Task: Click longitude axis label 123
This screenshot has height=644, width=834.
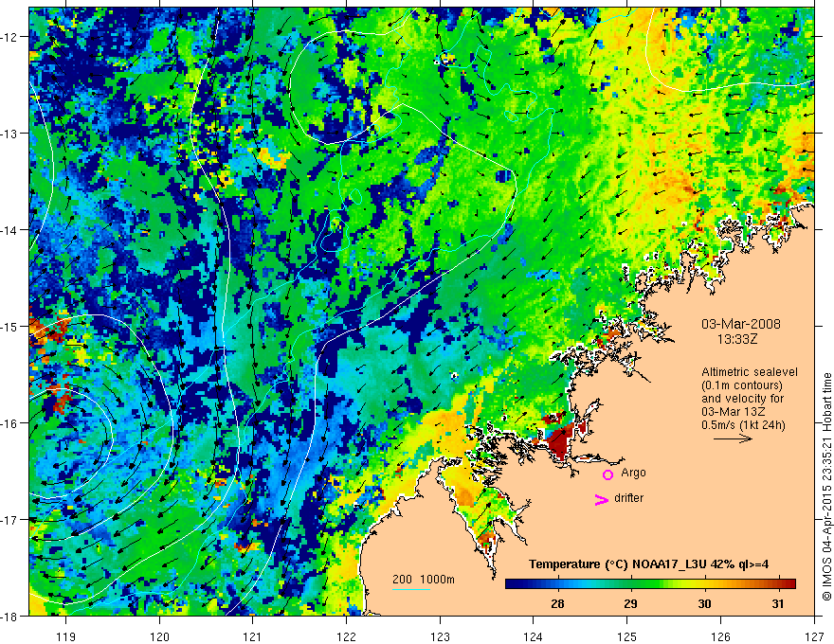Action: pos(440,636)
